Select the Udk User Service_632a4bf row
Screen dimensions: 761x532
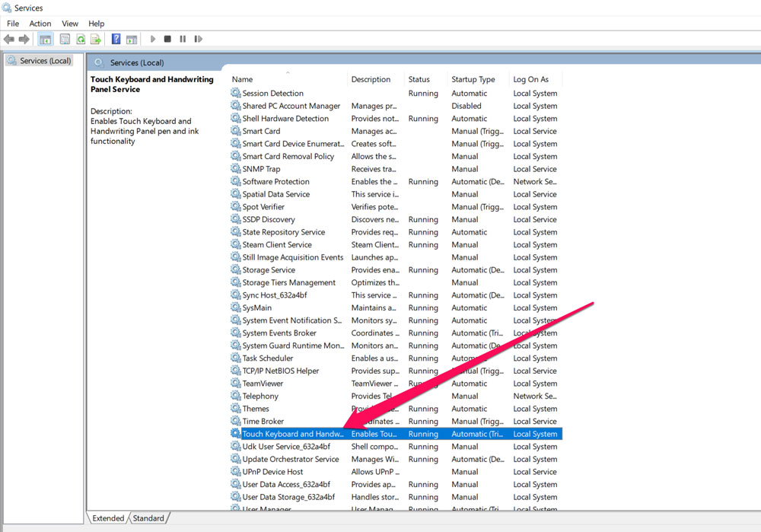click(396, 446)
